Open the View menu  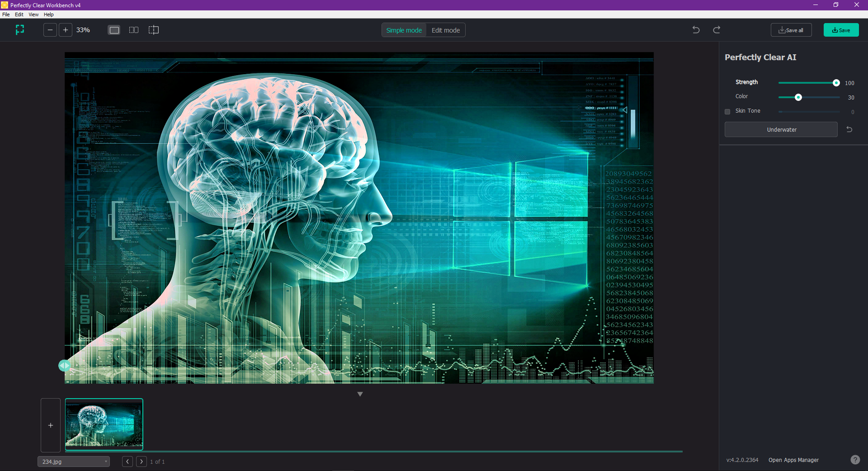(x=33, y=14)
